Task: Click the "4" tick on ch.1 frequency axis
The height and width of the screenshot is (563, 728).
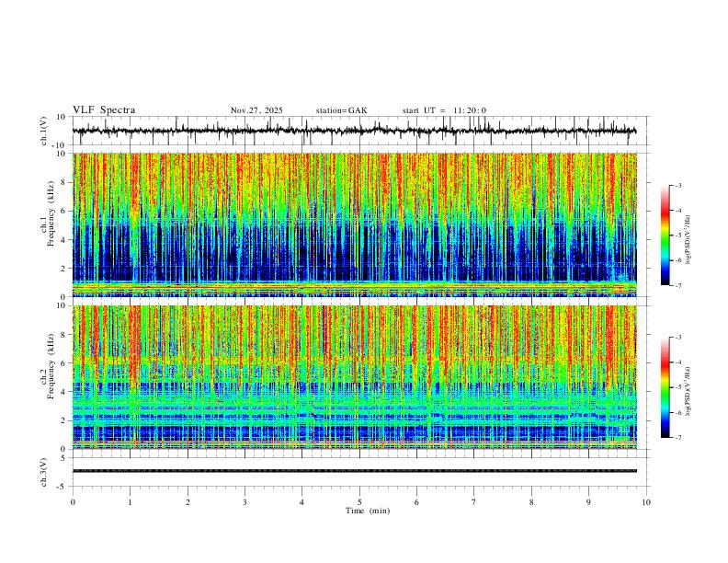Action: tap(64, 240)
